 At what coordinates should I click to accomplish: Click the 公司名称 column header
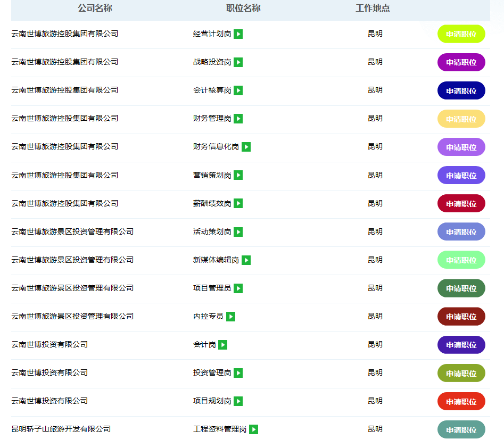[x=95, y=9]
